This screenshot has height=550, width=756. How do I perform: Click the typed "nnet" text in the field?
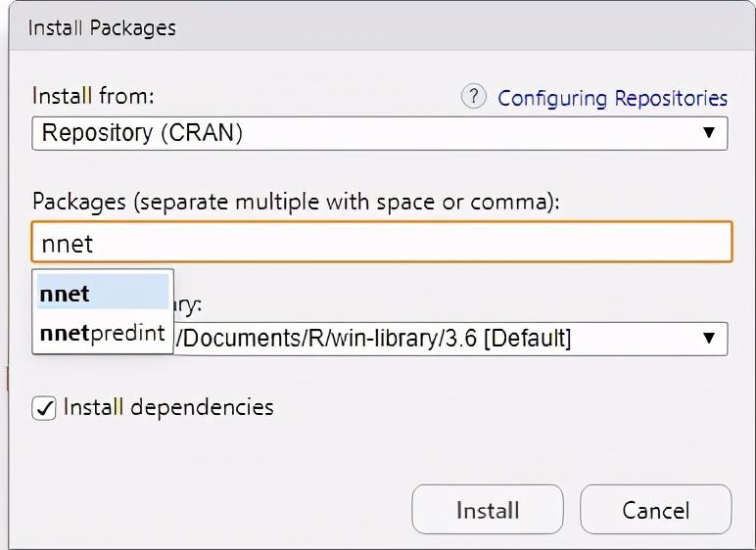point(67,244)
